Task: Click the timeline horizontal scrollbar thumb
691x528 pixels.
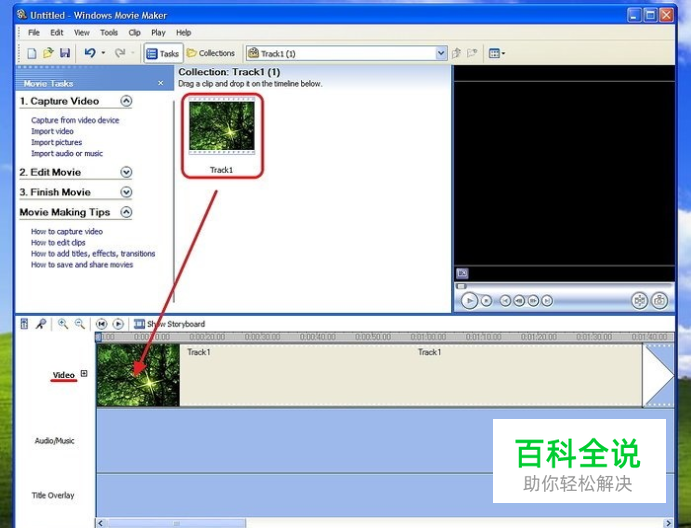Action: (x=176, y=523)
